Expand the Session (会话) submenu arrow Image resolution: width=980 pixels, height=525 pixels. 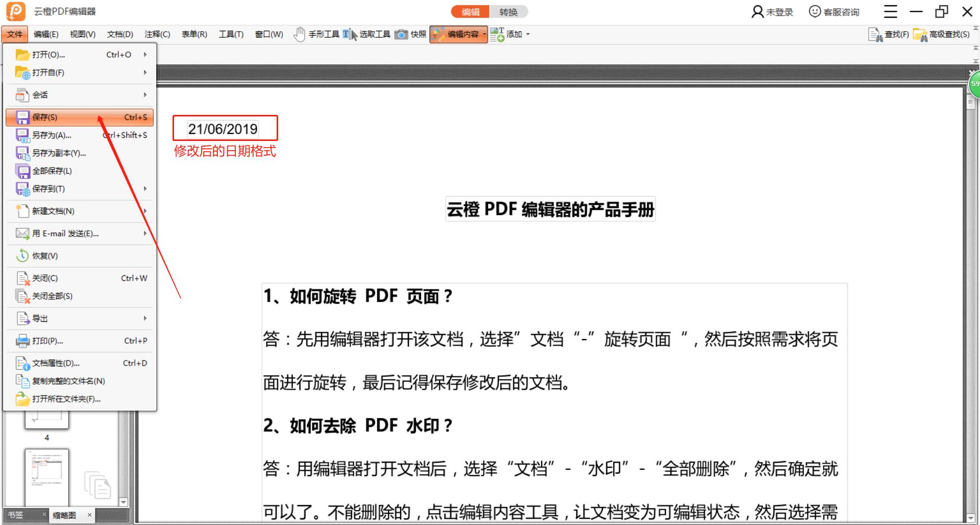(145, 95)
